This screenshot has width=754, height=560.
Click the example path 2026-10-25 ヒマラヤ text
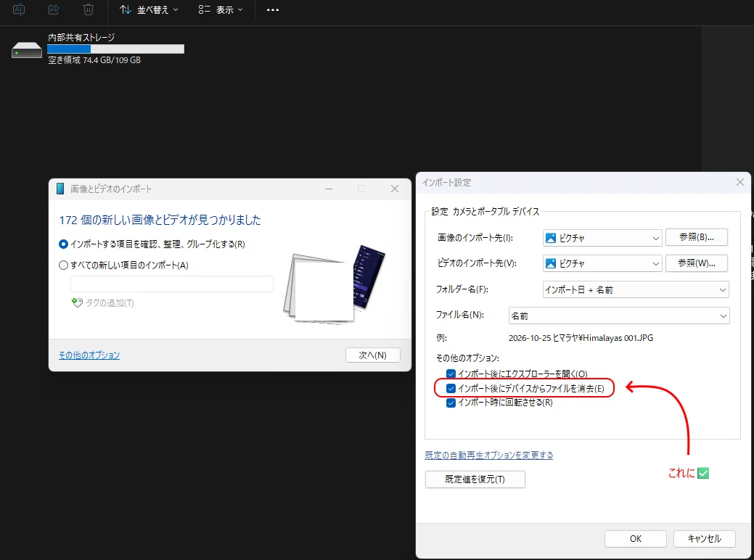pyautogui.click(x=581, y=338)
